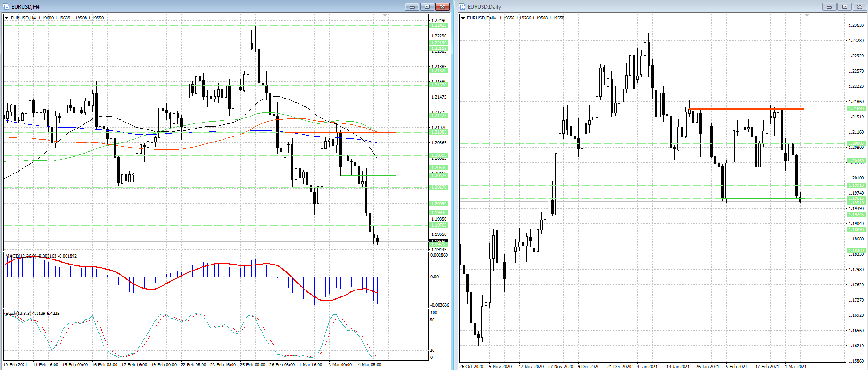Viewport: 868px width, 370px height.
Task: Click the green 1.19765 level label on H4 axis
Action: [439, 225]
